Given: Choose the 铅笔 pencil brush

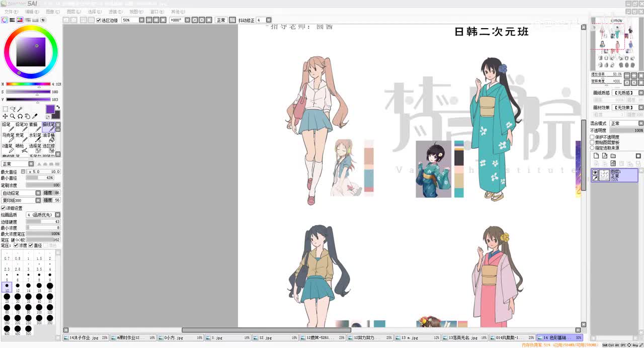Looking at the screenshot, I should [x=8, y=127].
